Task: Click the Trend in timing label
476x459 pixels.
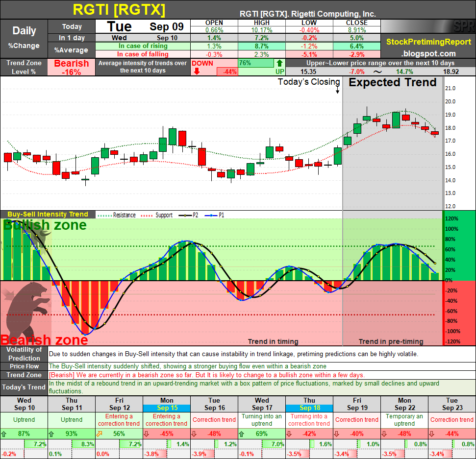Action: (273, 341)
